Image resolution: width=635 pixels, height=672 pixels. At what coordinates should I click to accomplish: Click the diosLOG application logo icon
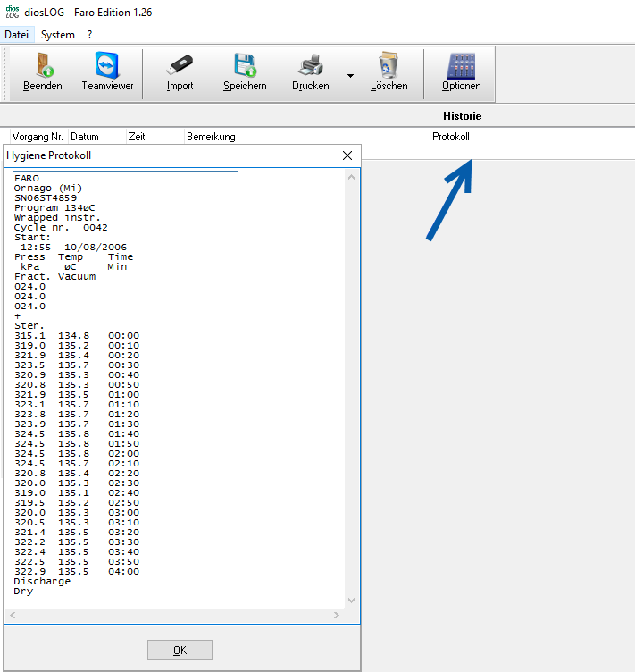point(13,12)
